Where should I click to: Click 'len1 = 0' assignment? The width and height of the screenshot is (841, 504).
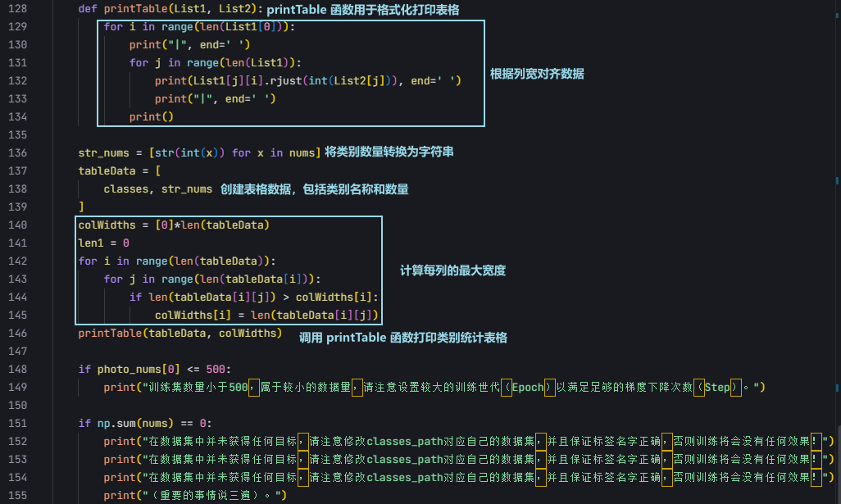(103, 243)
